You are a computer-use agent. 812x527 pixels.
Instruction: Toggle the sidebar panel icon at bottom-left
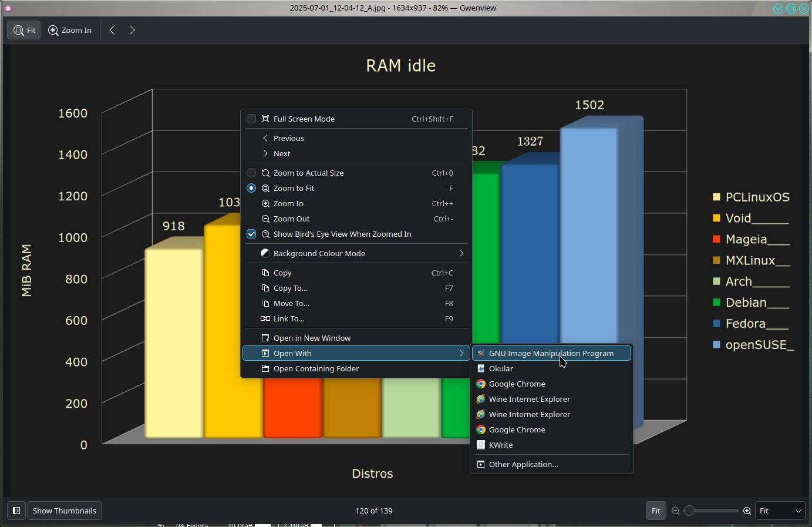tap(16, 511)
